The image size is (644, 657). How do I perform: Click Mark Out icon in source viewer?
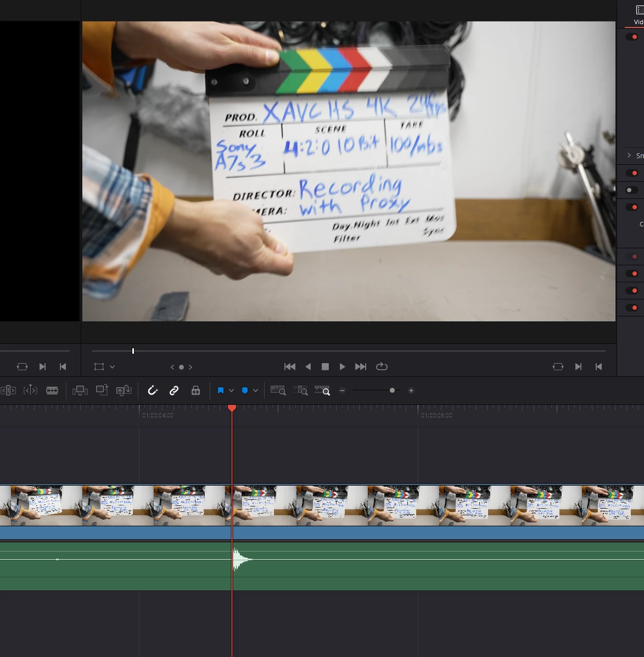click(x=63, y=366)
